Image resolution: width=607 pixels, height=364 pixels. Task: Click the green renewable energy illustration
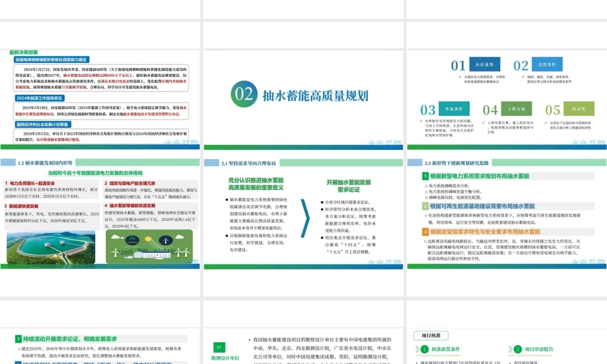pyautogui.click(x=149, y=247)
